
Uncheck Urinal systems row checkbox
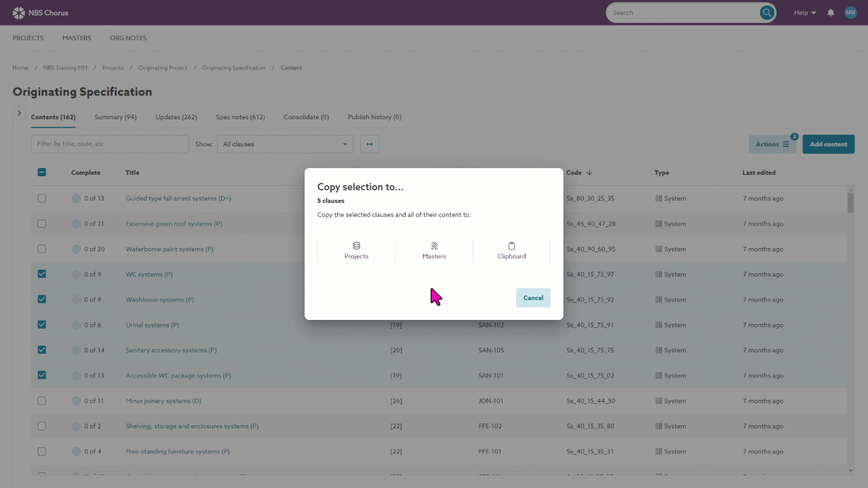coord(41,325)
